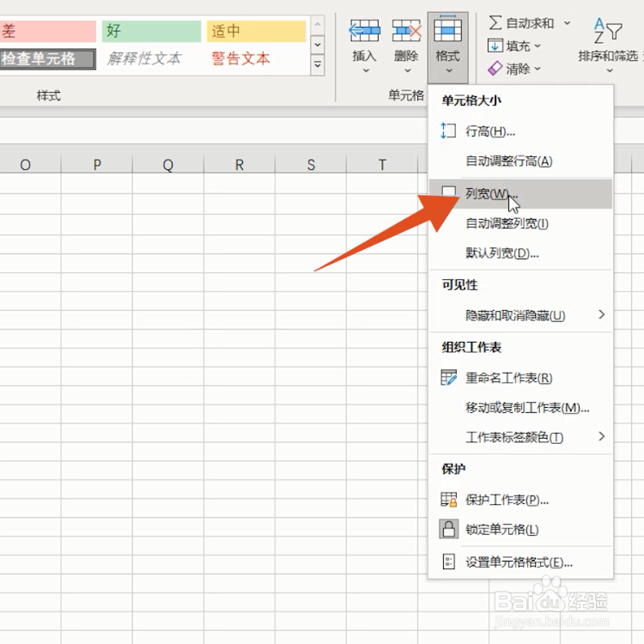Open the AutoSum dropdown chevron
This screenshot has width=644, height=644.
567,23
